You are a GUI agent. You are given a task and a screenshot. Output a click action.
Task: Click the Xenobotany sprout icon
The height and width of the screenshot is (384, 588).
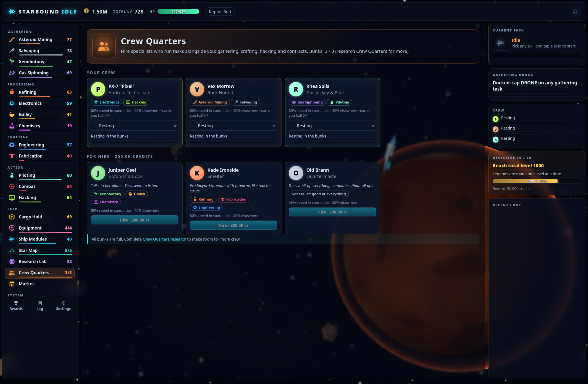tap(12, 62)
